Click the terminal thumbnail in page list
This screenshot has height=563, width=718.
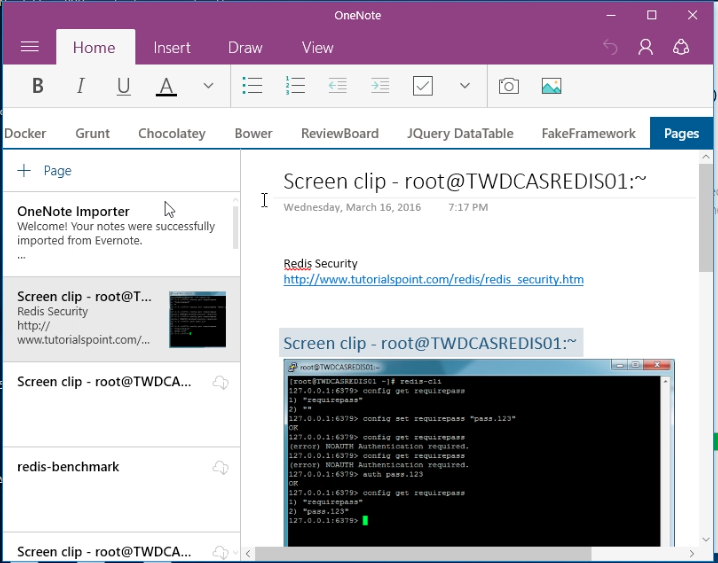click(x=197, y=319)
